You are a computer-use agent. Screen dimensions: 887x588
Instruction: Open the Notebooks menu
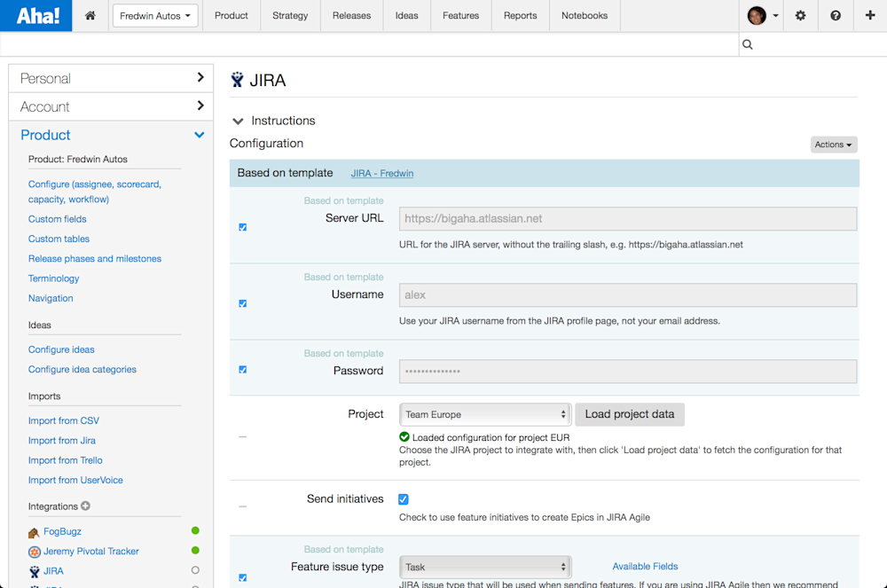[x=585, y=16]
